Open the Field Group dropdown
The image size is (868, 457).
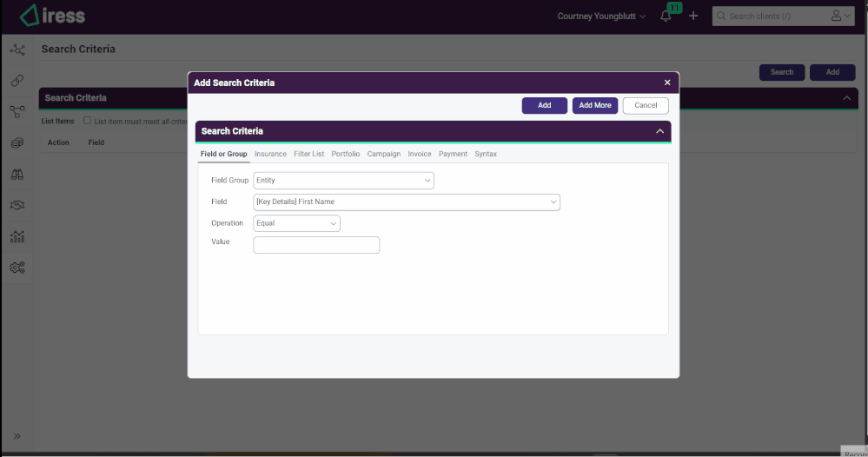point(343,181)
